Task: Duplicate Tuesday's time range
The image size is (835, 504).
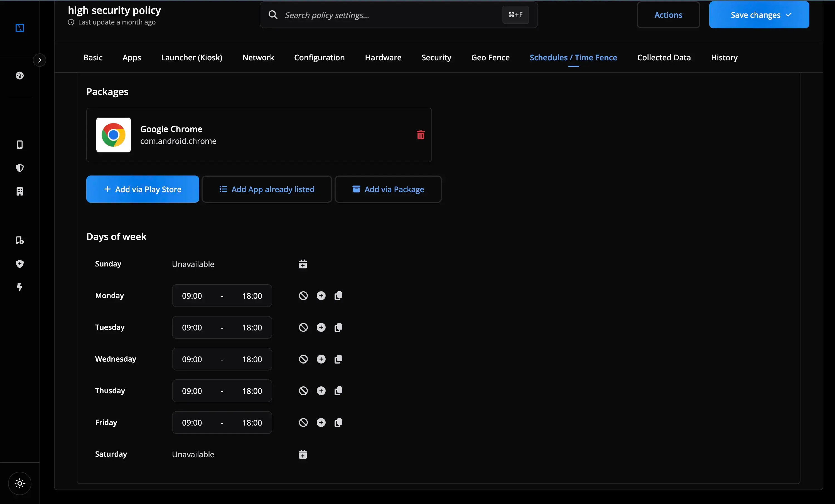Action: coord(338,327)
